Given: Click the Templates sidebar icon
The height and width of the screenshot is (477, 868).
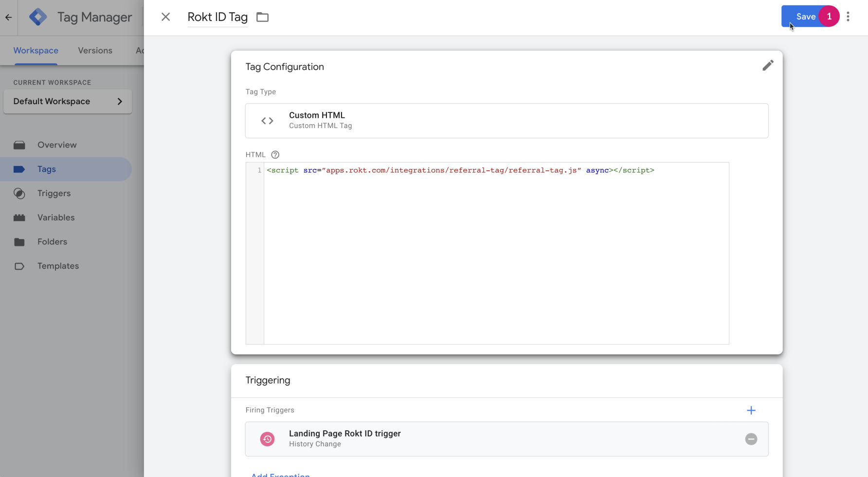Looking at the screenshot, I should (19, 266).
